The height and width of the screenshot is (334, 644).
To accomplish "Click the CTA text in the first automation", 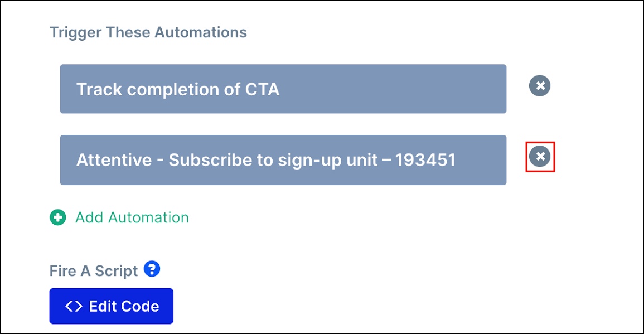I will tap(262, 89).
